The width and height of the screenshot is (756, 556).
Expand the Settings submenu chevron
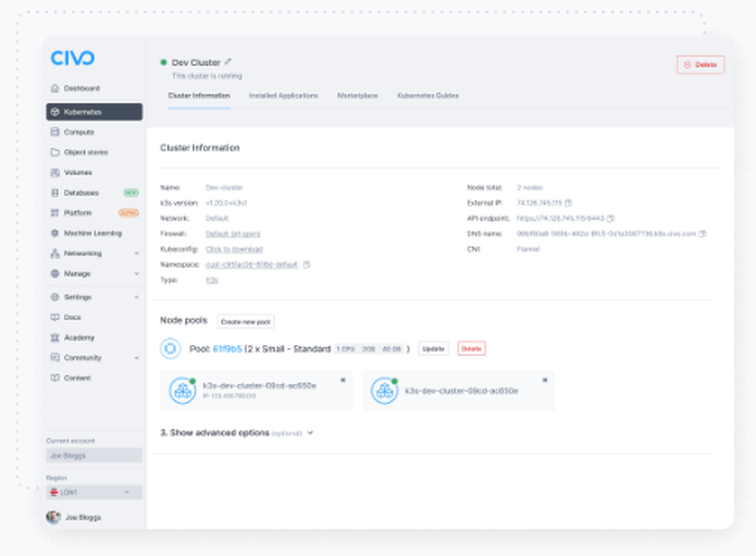pos(136,297)
